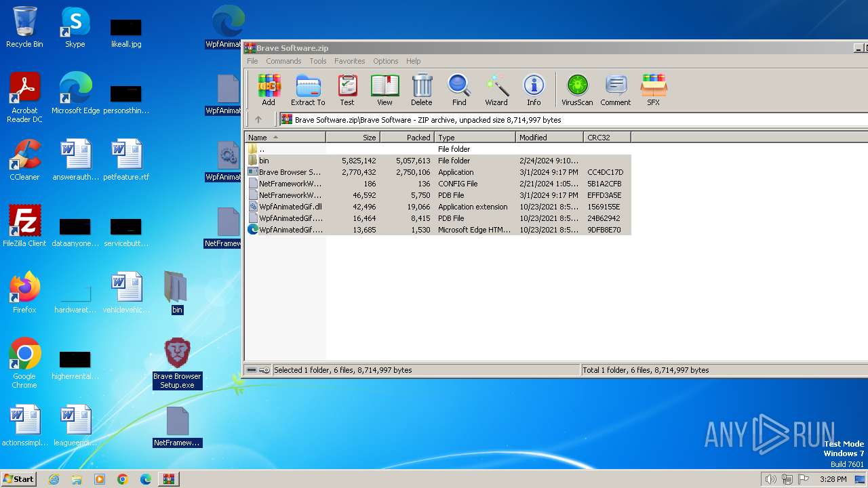Screen dimensions: 868x488
Task: Click the Delete trash can icon
Action: click(x=421, y=90)
